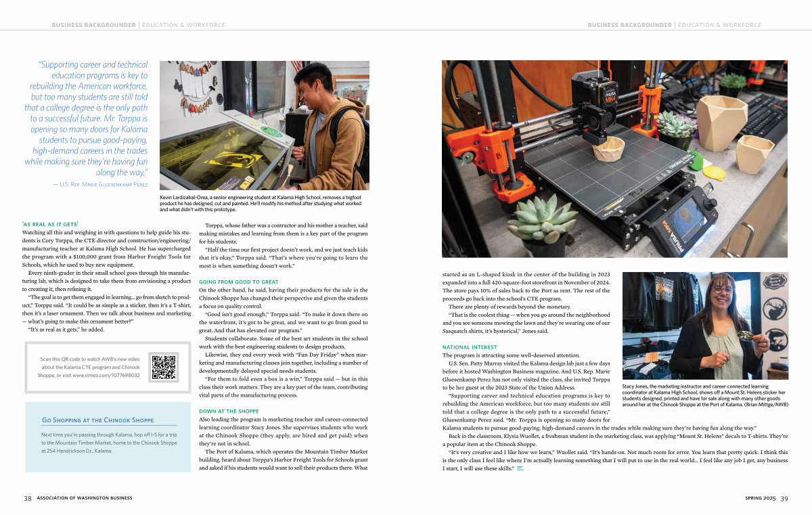Image resolution: width=812 pixels, height=515 pixels.
Task: Click "Business Backgrounder" header on left page
Action: 94,25
